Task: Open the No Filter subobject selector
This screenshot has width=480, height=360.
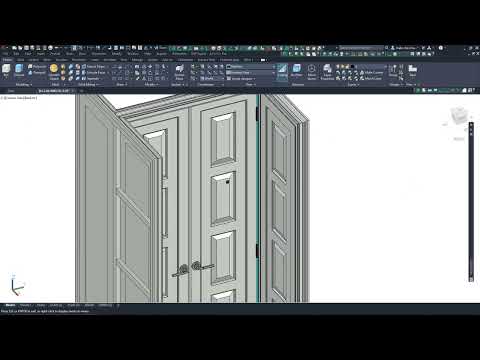Action: tap(296, 71)
